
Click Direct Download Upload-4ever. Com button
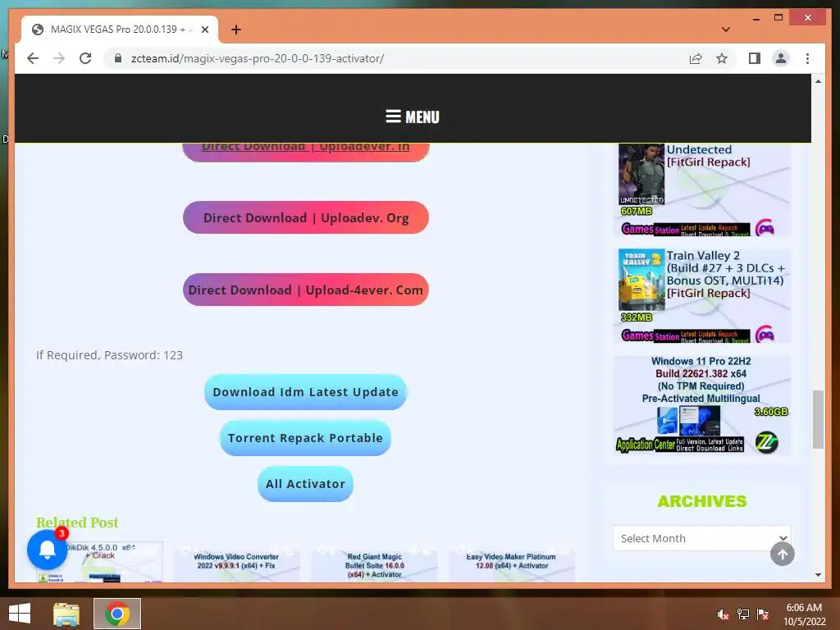click(x=305, y=290)
